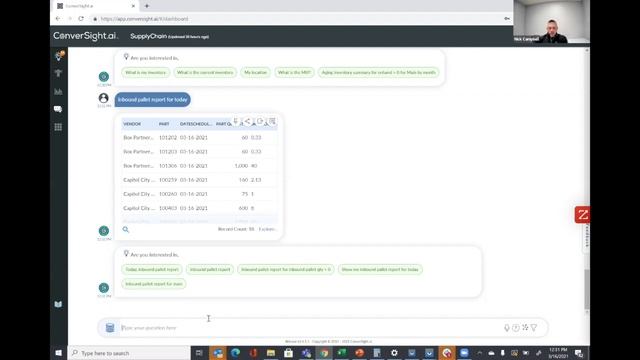Select the 'My location' suggestion chip
Screen dimensions: 640x360
coord(255,72)
